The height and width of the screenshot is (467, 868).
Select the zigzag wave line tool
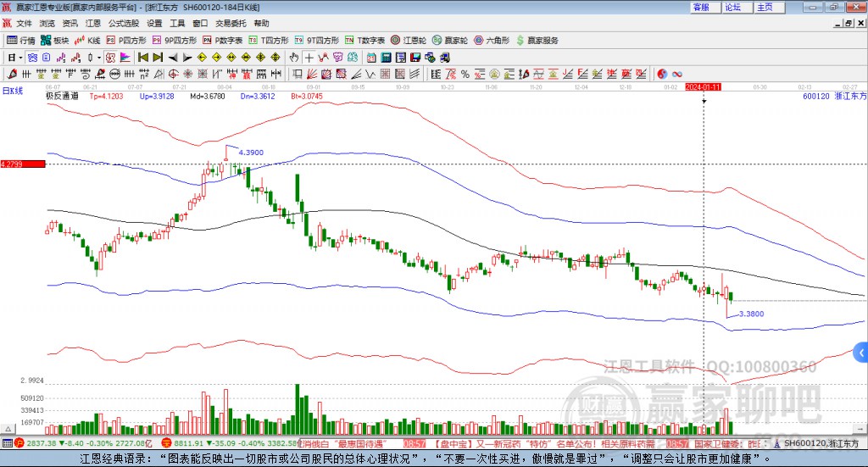(370, 74)
